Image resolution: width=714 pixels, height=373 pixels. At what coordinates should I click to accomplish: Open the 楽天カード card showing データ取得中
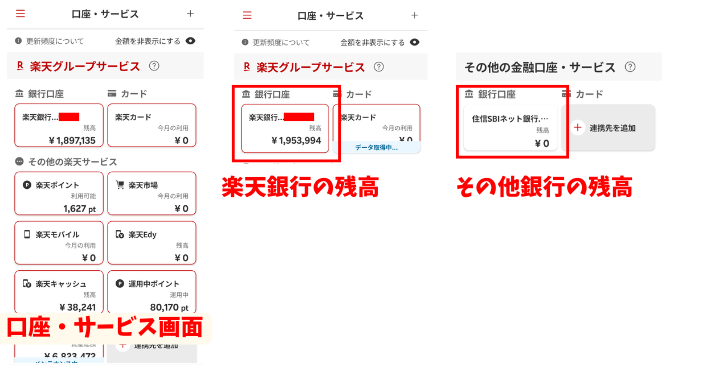(377, 128)
